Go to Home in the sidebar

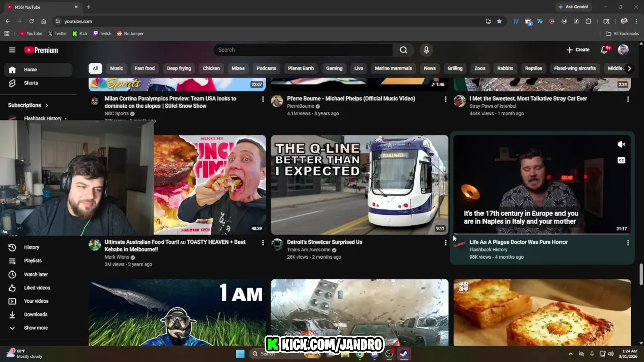point(38,70)
